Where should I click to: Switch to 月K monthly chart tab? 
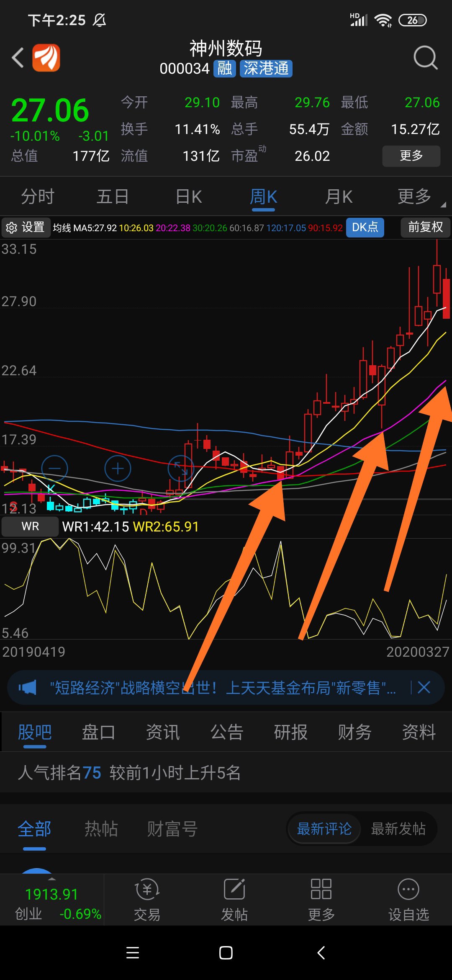click(339, 196)
